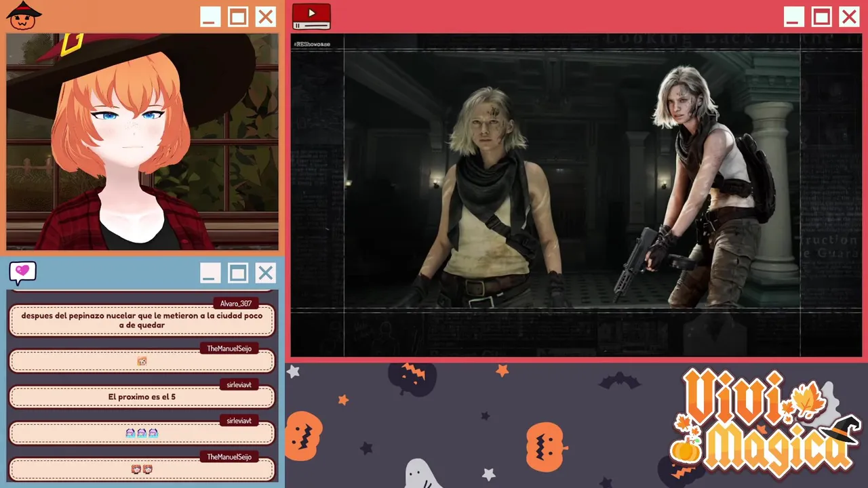
Task: Maximize the red video window
Action: click(x=821, y=17)
